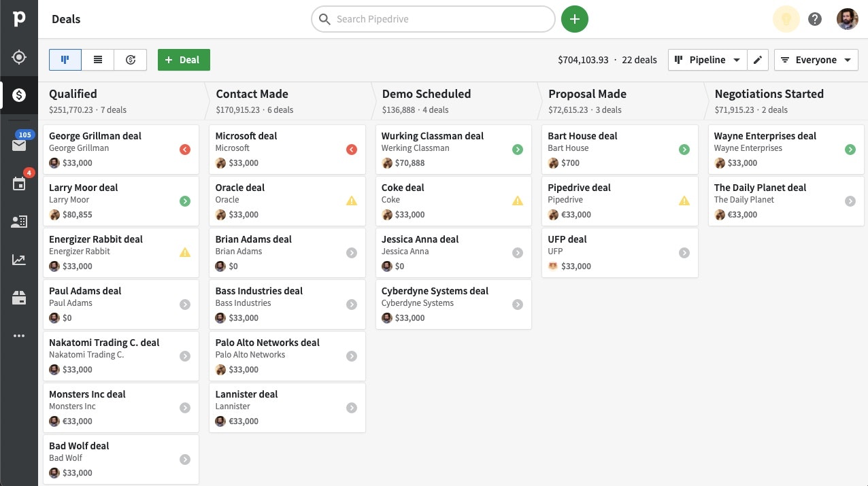This screenshot has width=868, height=486.
Task: Switch to the forecast view
Action: 130,60
